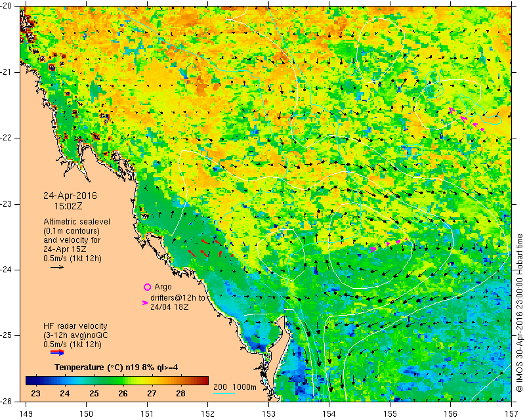Viewport: 525px width, 420px height.
Task: Click the longitude axis label 157
Action: (512, 414)
